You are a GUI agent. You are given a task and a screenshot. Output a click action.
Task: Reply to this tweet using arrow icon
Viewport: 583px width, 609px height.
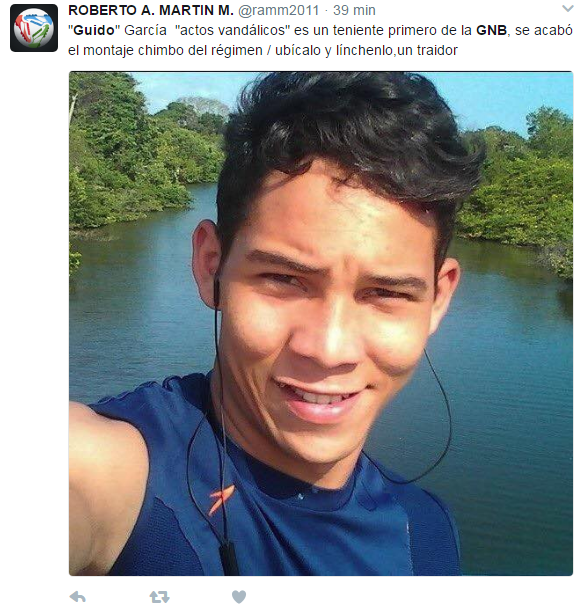(78, 597)
